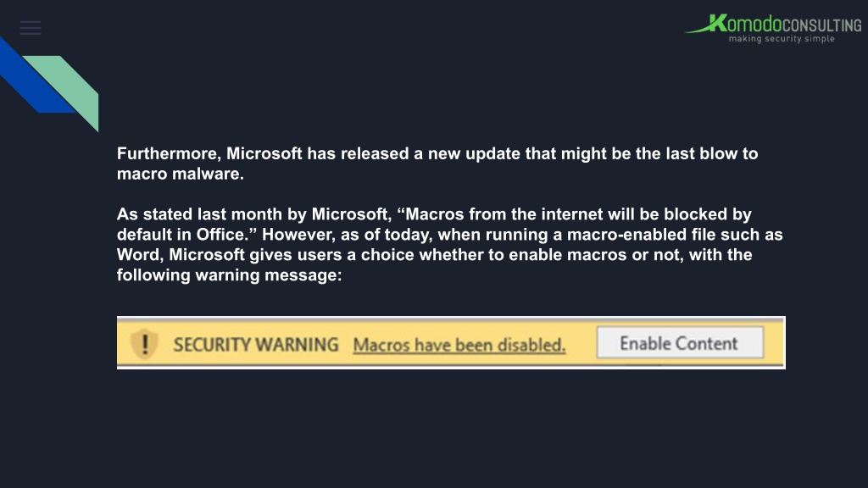The height and width of the screenshot is (488, 868).
Task: Click the 'omodo' green lettering in logo
Action: 754,25
